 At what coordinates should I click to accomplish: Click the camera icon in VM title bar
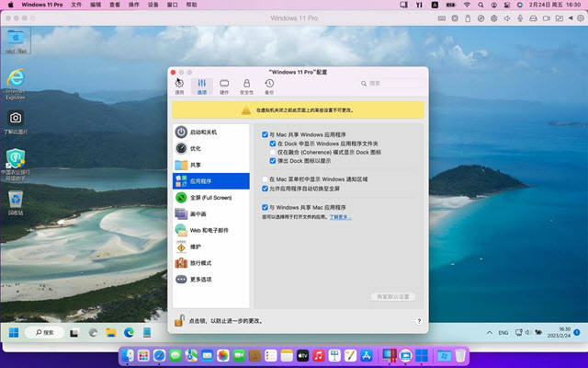pyautogui.click(x=547, y=18)
